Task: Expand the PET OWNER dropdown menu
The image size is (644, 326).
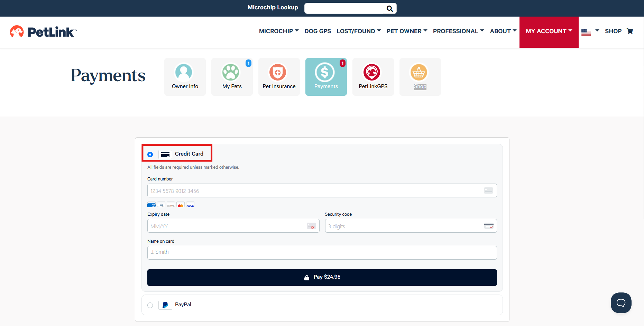Action: coord(407,31)
